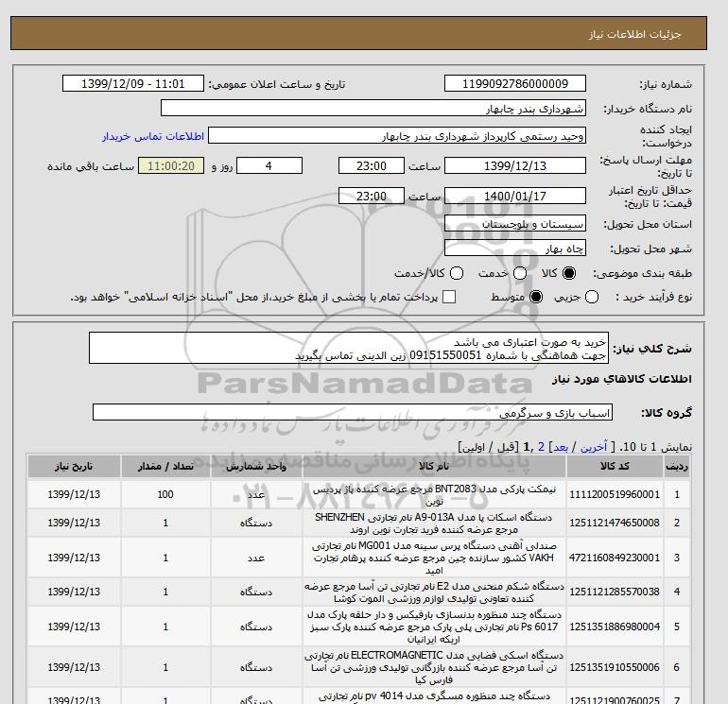Click the Ps 6017 multi-purpose device name

pyautogui.click(x=434, y=627)
